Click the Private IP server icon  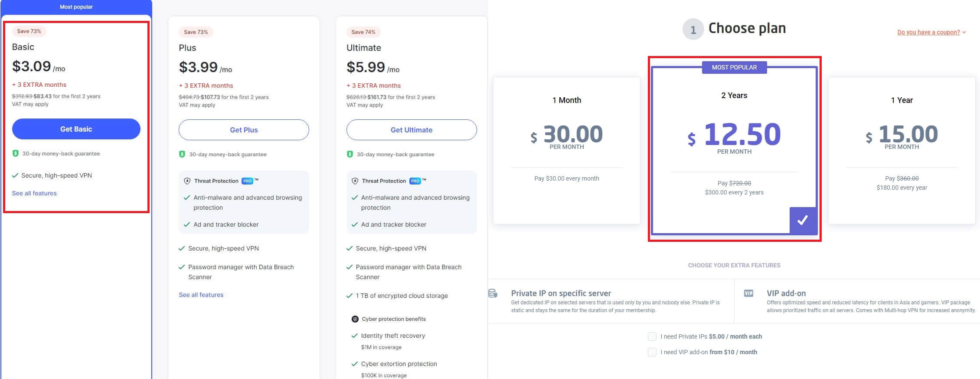(x=493, y=293)
